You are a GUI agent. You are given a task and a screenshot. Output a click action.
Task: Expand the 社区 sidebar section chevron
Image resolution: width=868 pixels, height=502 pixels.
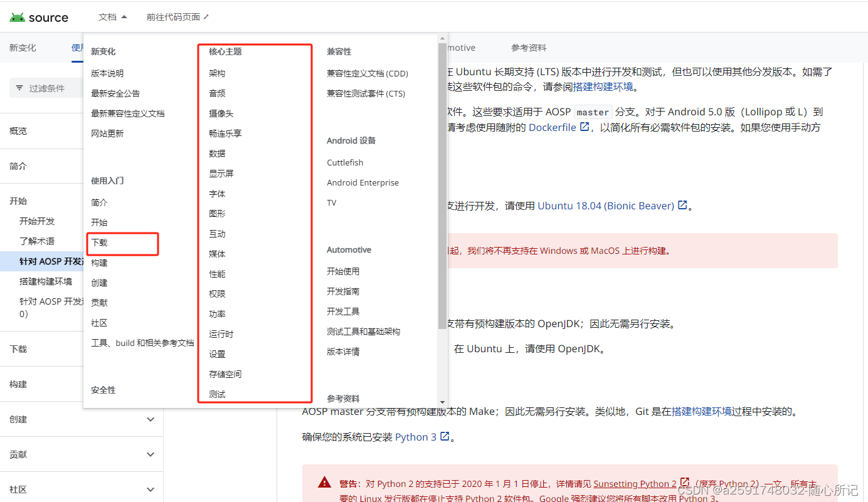coord(151,489)
